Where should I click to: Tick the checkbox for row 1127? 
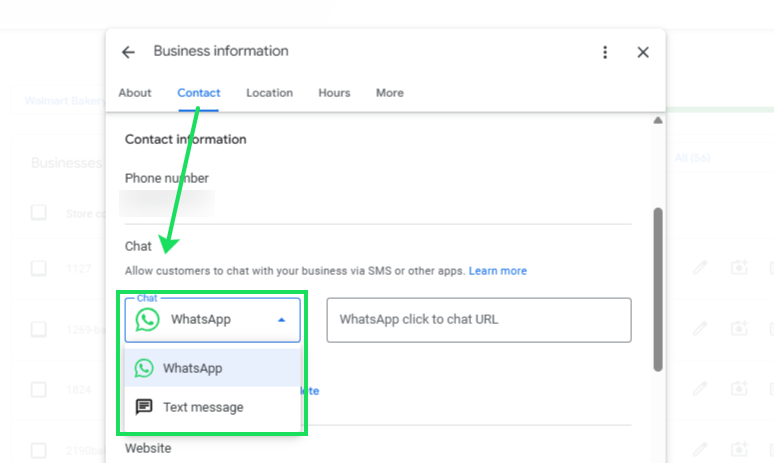pyautogui.click(x=39, y=269)
